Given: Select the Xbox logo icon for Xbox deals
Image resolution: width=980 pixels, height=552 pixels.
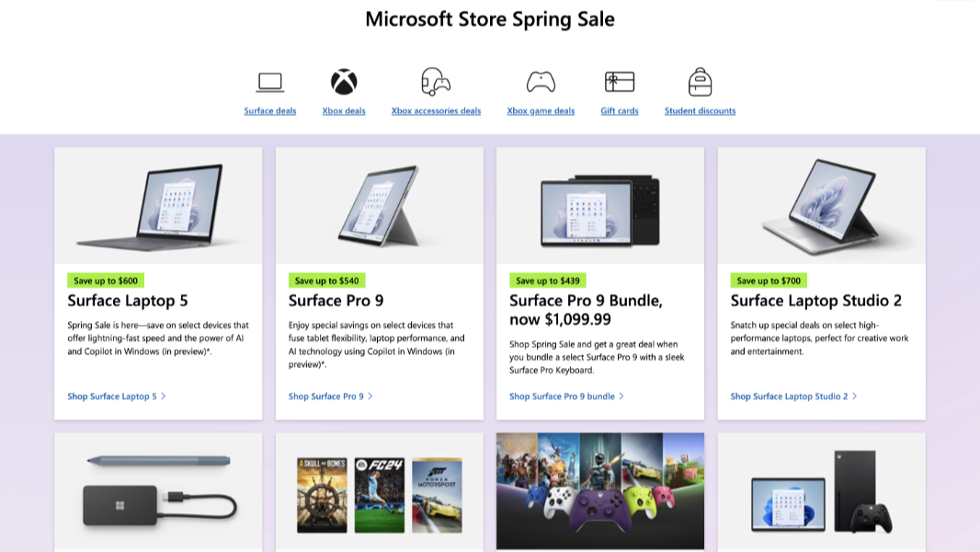Looking at the screenshot, I should pyautogui.click(x=343, y=81).
